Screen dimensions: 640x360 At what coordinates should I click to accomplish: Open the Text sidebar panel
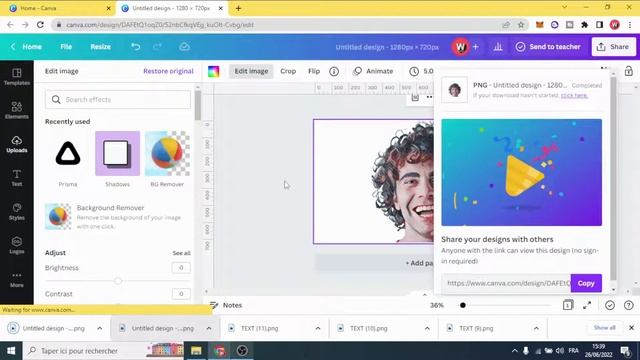[x=17, y=178]
